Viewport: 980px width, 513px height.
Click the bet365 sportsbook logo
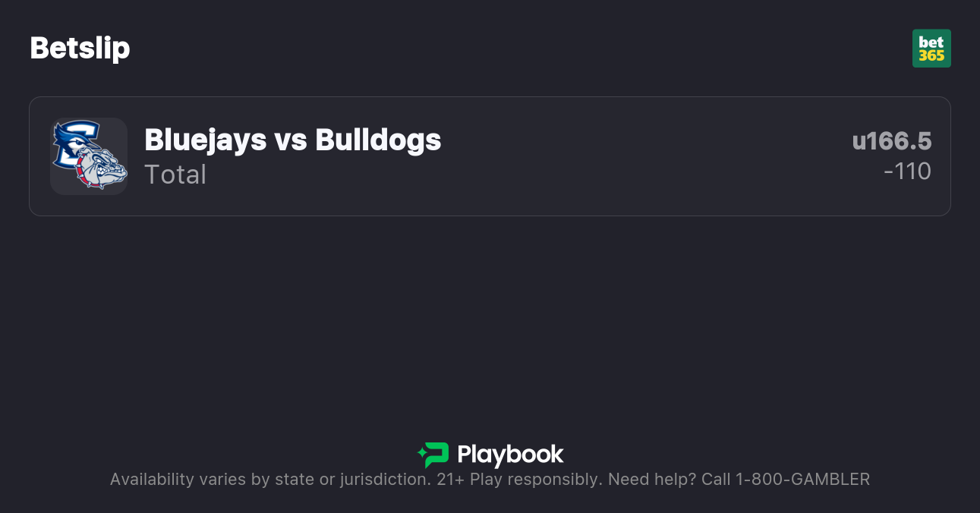click(x=931, y=49)
